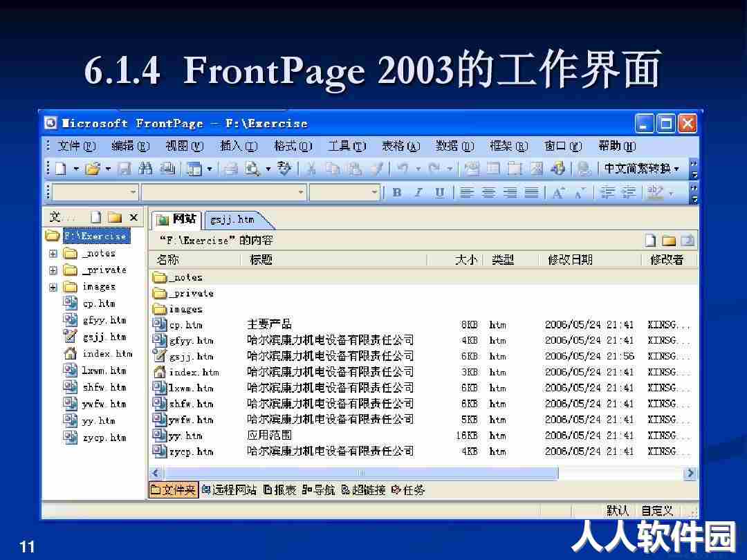Click the scroll right arrow
747x560 pixels.
[x=690, y=473]
